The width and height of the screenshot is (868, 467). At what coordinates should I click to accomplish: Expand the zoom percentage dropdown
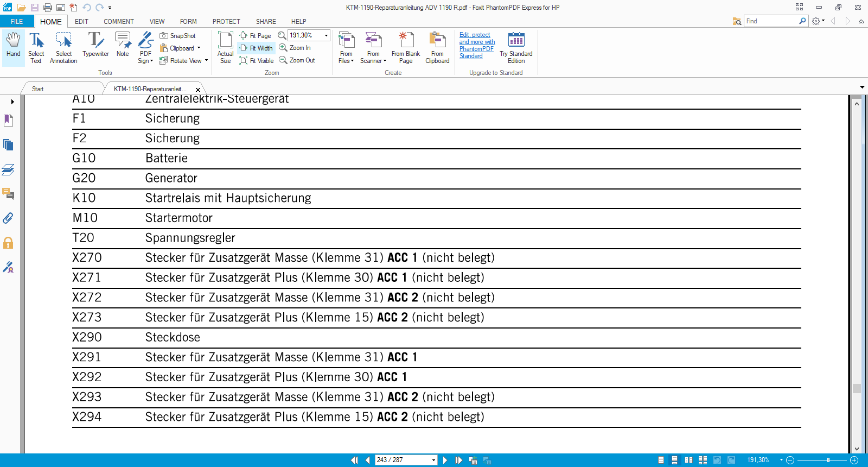click(x=326, y=35)
